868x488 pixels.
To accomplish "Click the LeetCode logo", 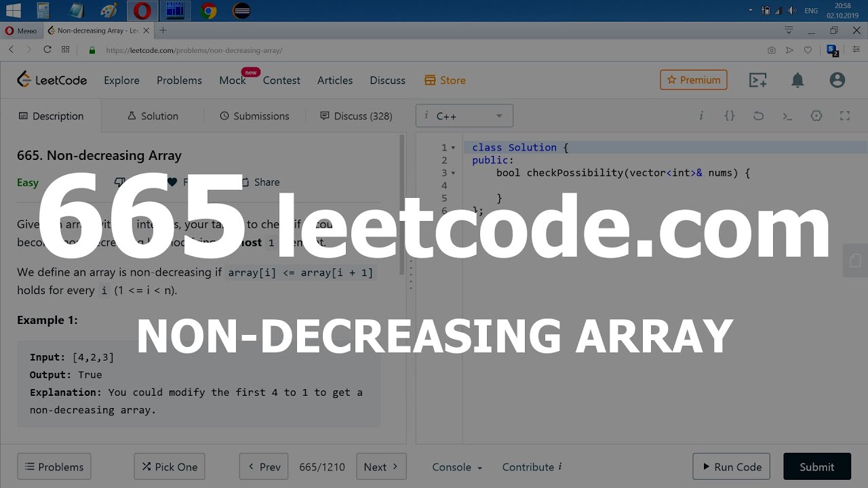I will 52,79.
